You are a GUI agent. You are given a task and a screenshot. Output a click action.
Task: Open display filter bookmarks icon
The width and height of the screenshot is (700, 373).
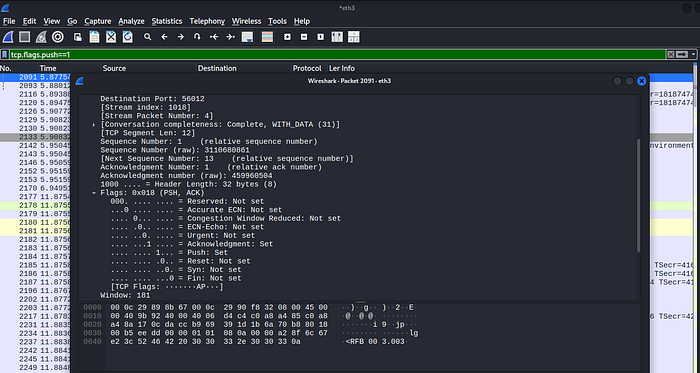(x=4, y=54)
